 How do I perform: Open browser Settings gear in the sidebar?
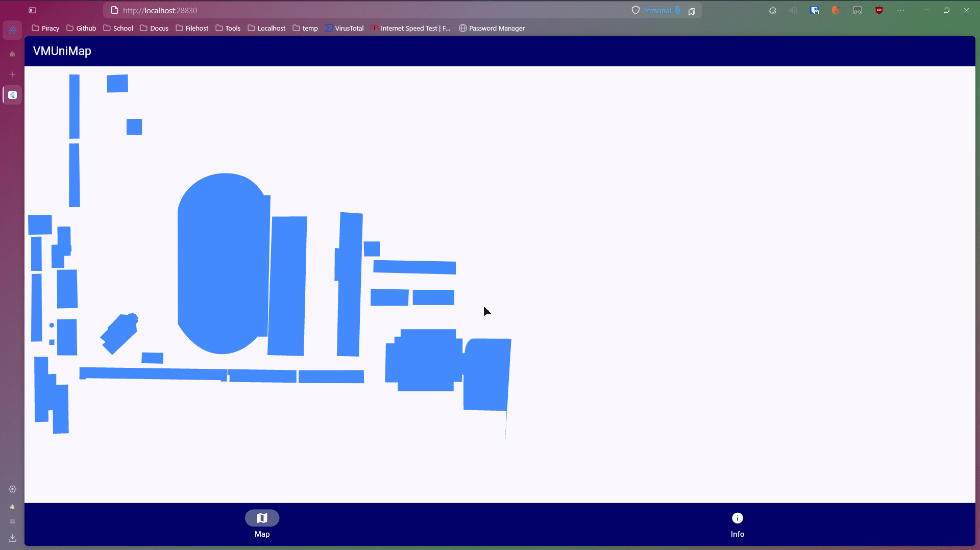click(x=12, y=489)
